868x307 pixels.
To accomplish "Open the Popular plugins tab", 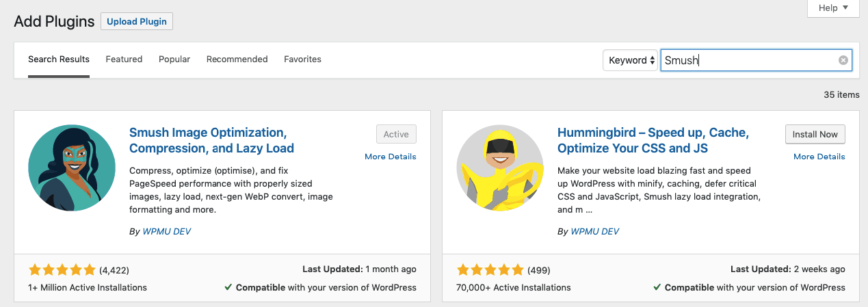I will pyautogui.click(x=174, y=59).
